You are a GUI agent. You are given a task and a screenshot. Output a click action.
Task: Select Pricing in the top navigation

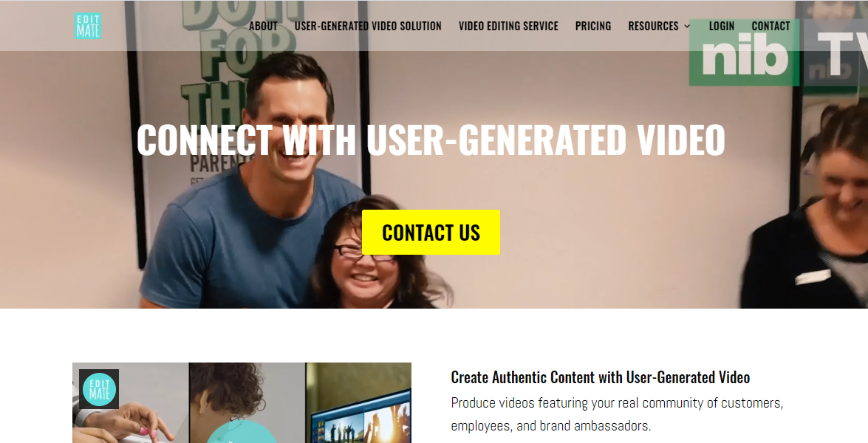pos(593,26)
